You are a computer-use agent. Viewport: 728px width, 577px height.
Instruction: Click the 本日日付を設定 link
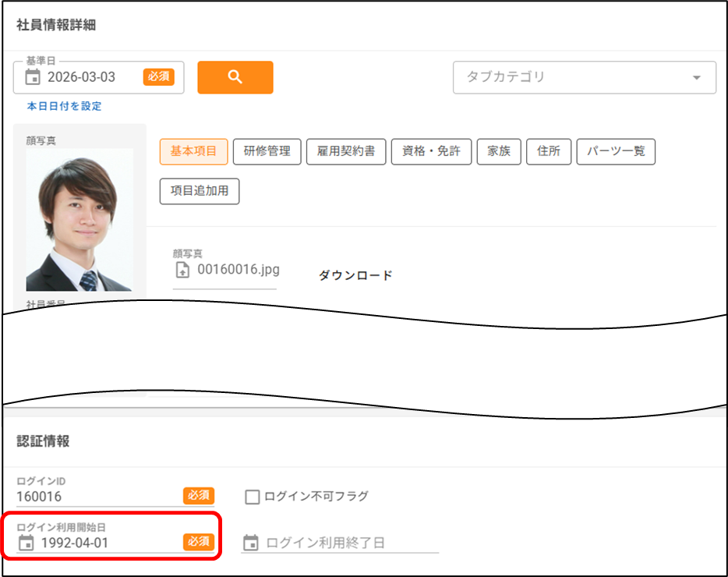(64, 106)
